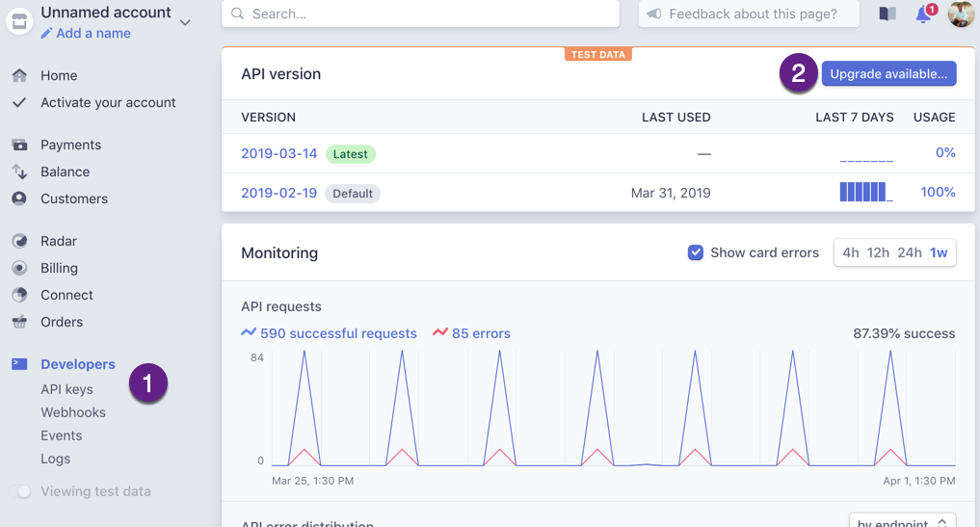Click the Home house icon
This screenshot has width=980, height=527.
[19, 76]
